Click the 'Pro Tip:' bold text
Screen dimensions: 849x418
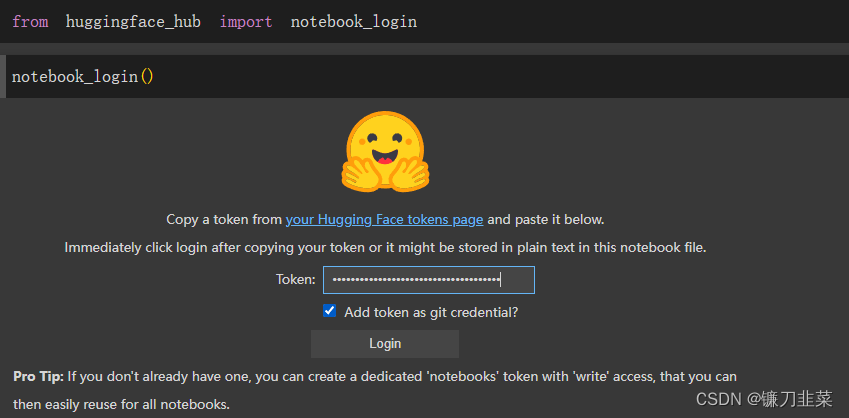coord(38,376)
